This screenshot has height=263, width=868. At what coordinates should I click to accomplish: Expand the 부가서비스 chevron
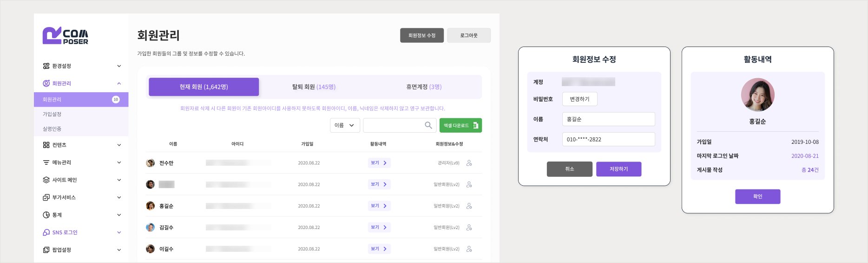[119, 197]
